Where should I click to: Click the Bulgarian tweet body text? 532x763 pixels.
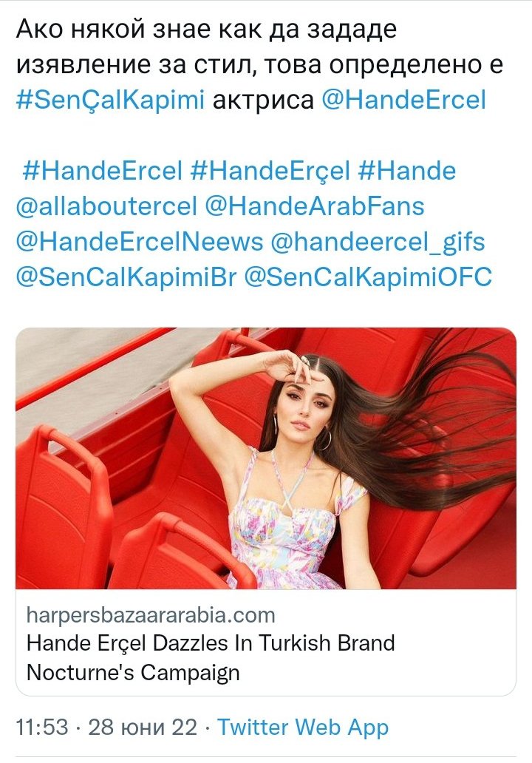point(259,47)
